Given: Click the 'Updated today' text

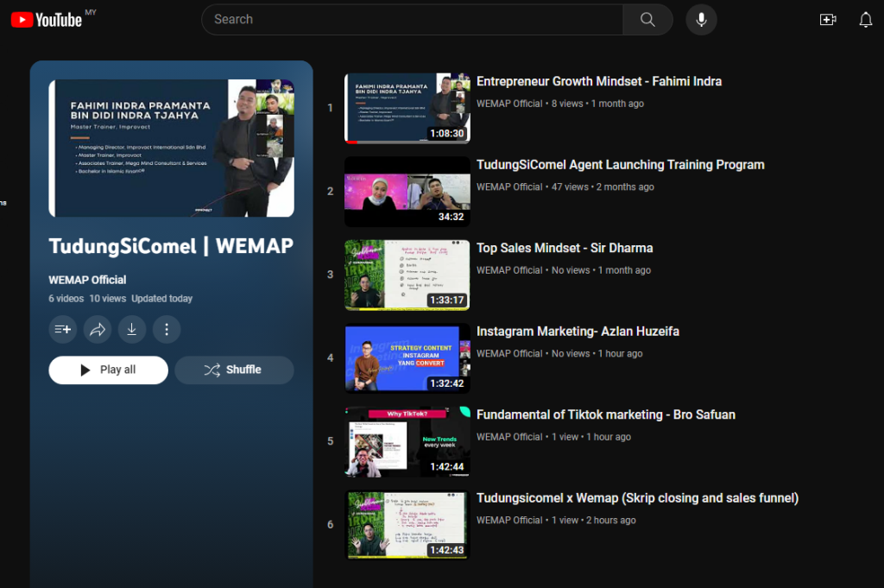Looking at the screenshot, I should pos(161,299).
